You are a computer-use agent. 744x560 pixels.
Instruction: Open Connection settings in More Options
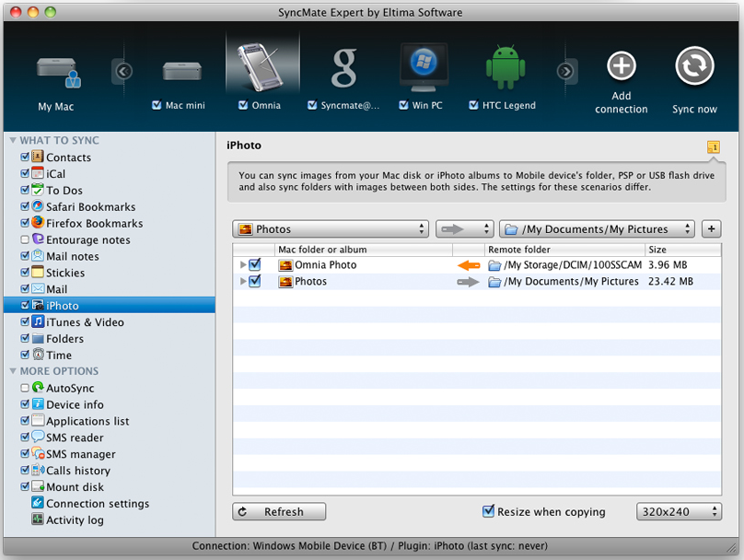97,504
